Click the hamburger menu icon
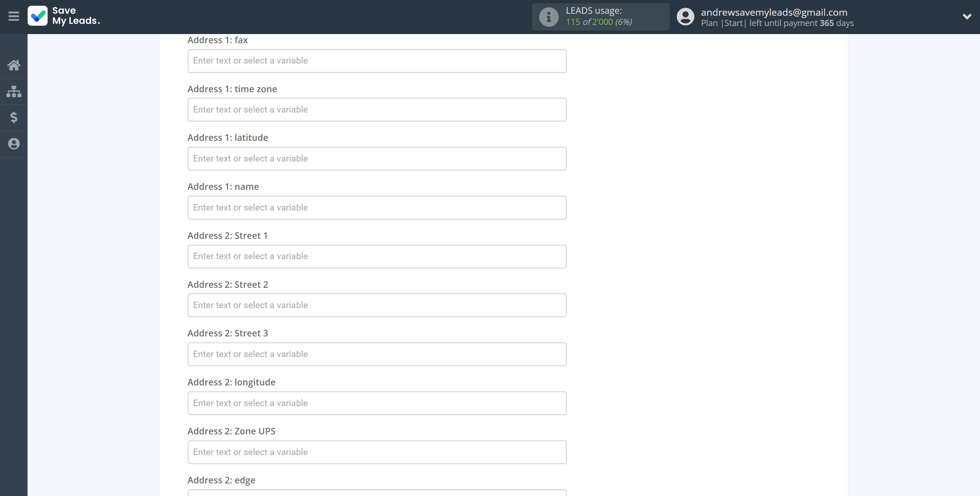This screenshot has height=496, width=980. point(14,16)
